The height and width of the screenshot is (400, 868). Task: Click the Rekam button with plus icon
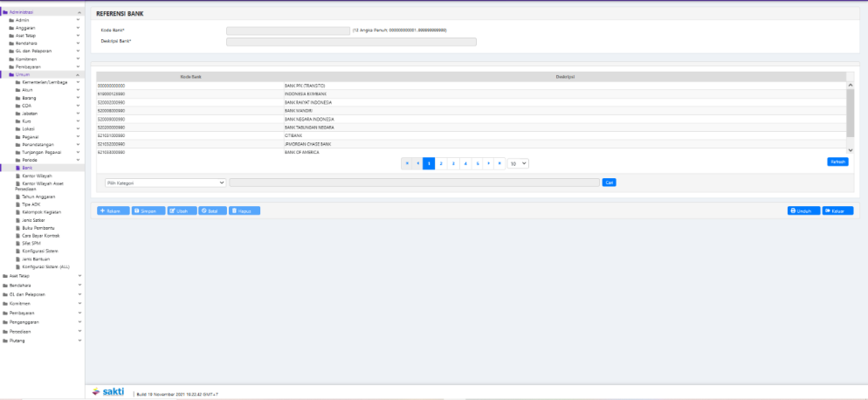pos(111,210)
